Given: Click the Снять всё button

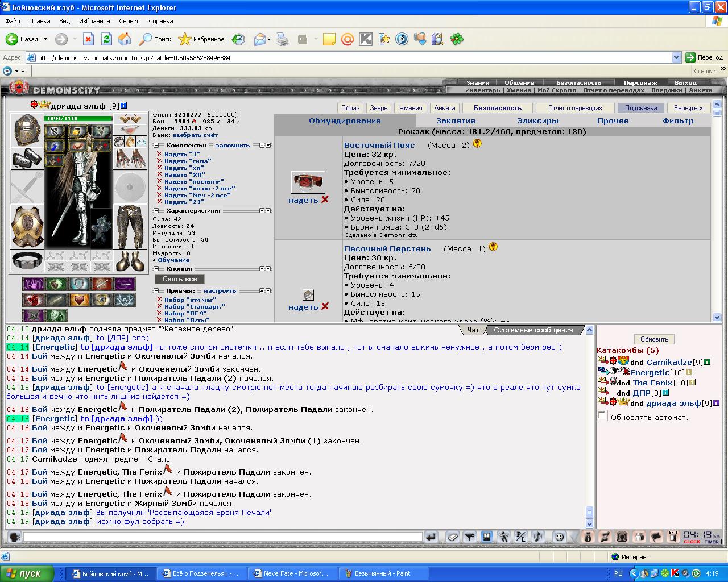Looking at the screenshot, I should 180,279.
